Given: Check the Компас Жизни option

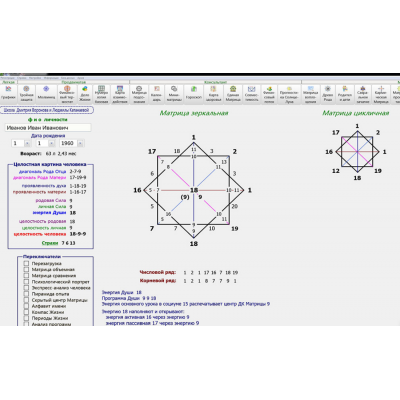Looking at the screenshot, I should point(26,312).
